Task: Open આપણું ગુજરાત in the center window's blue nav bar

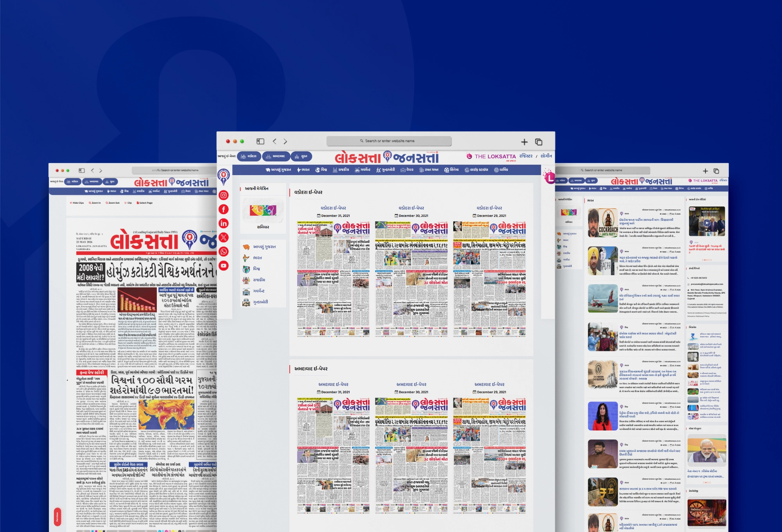Action: (x=278, y=170)
